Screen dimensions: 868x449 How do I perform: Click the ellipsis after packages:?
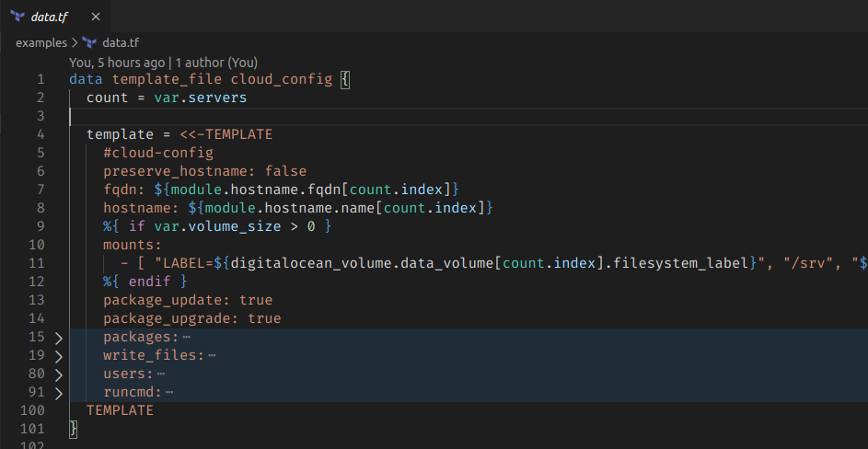[x=186, y=337]
